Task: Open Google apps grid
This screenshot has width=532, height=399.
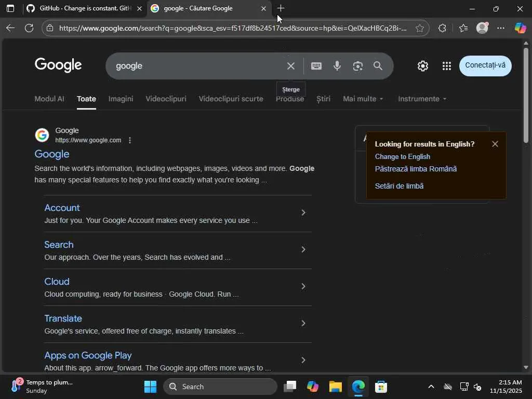Action: (x=447, y=66)
